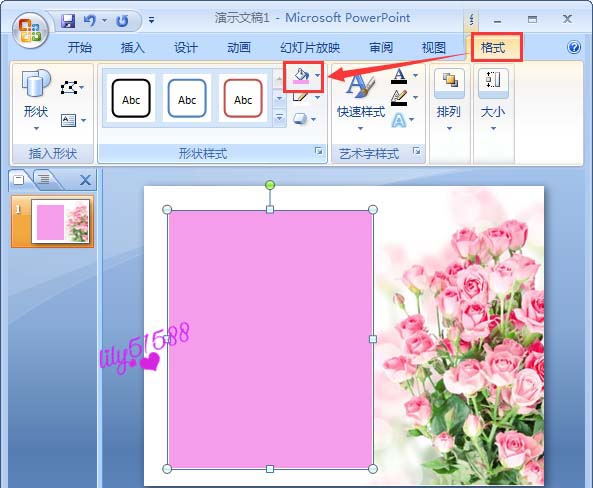Screen dimensions: 593x488
Task: Open the 排列 arrange menu
Action: 449,100
